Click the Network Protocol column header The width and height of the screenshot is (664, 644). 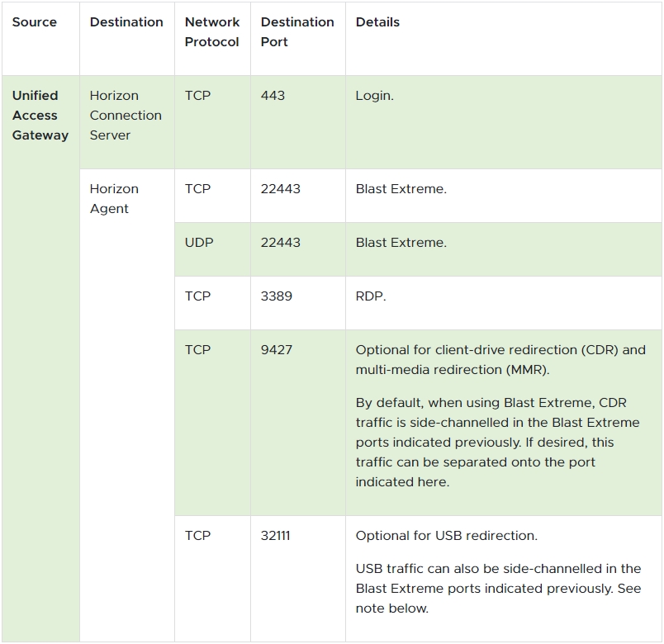(x=212, y=32)
